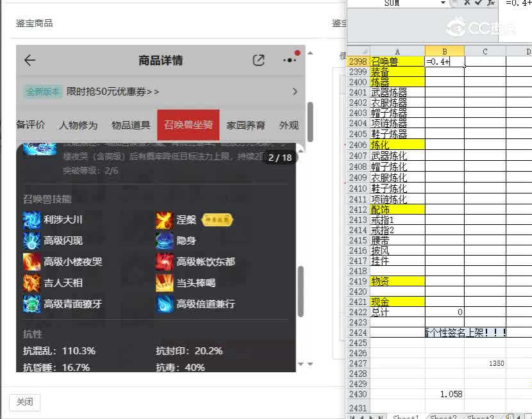Click the 吉人天相 skill icon
532x419 pixels.
(31, 283)
